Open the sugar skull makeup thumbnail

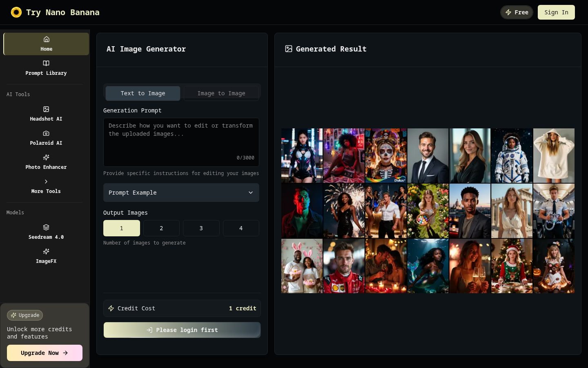coord(386,155)
